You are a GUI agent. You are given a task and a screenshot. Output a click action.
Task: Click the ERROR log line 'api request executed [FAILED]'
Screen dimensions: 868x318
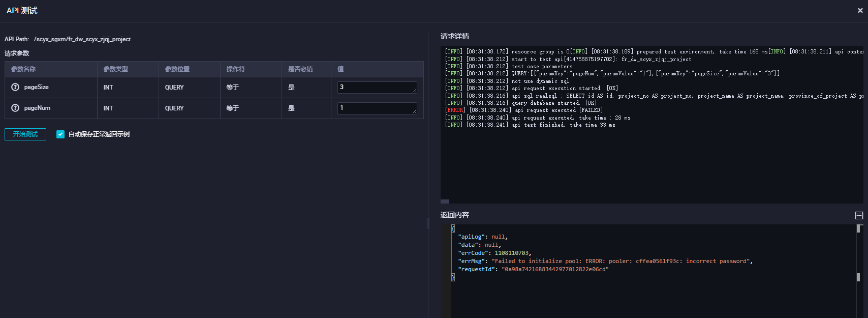pos(524,110)
